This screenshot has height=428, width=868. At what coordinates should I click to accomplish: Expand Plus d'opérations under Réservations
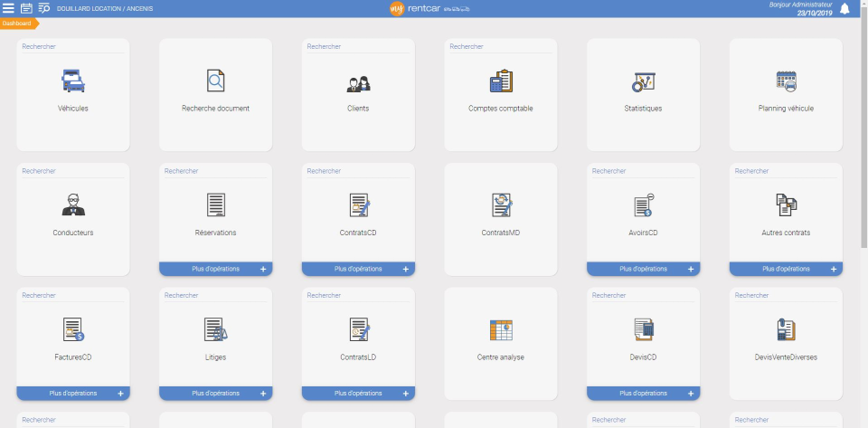pyautogui.click(x=216, y=269)
